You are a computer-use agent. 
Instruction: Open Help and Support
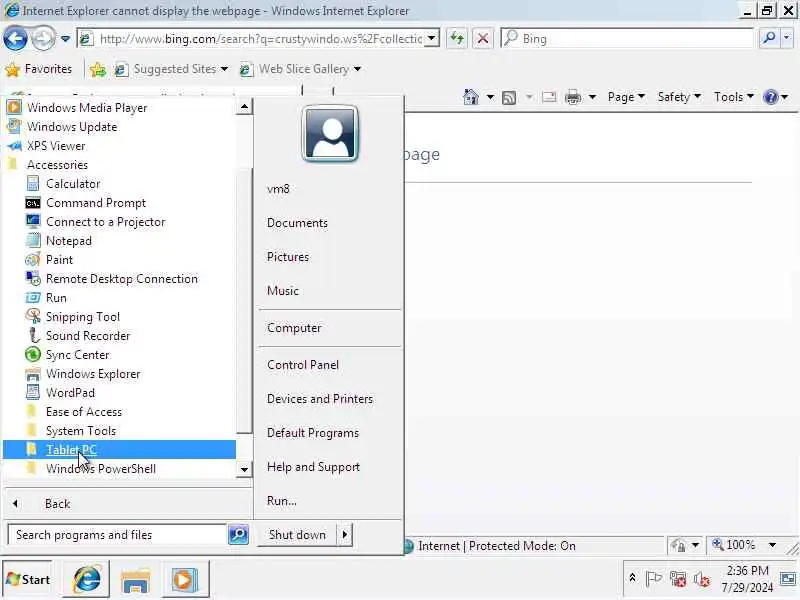313,466
